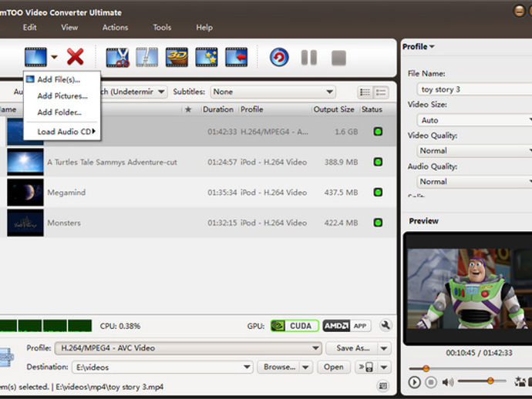Enable NVIDIA CUDA GPU acceleration

(295, 326)
